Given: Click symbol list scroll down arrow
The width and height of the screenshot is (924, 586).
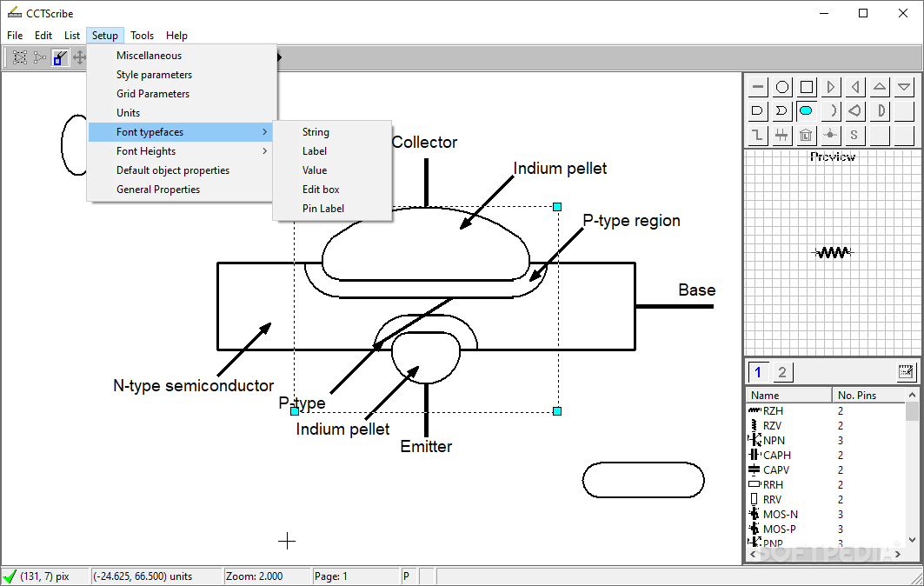Looking at the screenshot, I should [x=912, y=539].
